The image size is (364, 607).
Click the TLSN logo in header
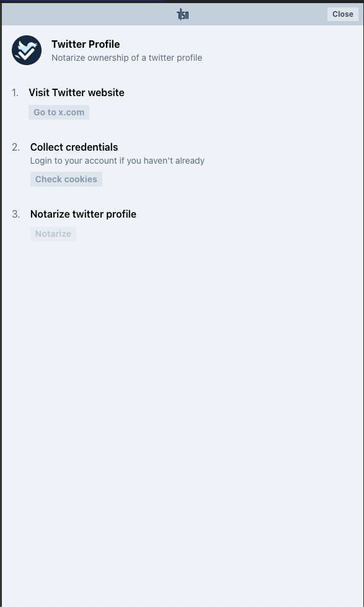[x=182, y=15]
